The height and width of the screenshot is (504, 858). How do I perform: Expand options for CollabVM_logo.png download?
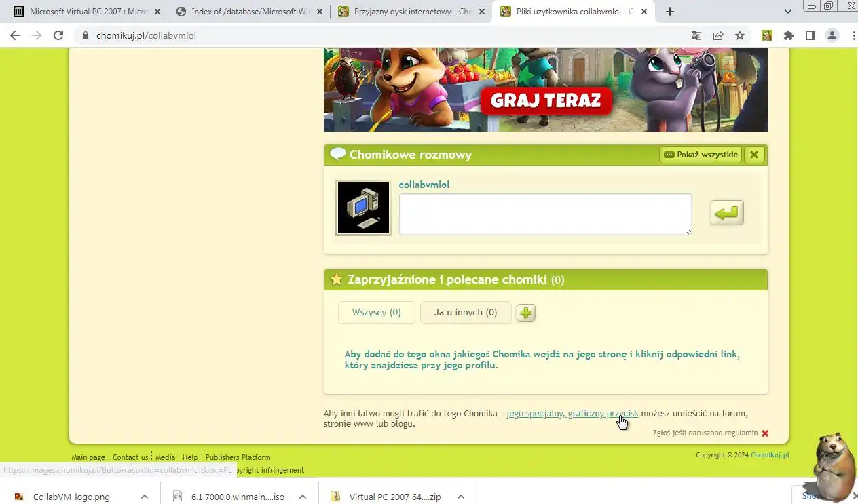(144, 497)
